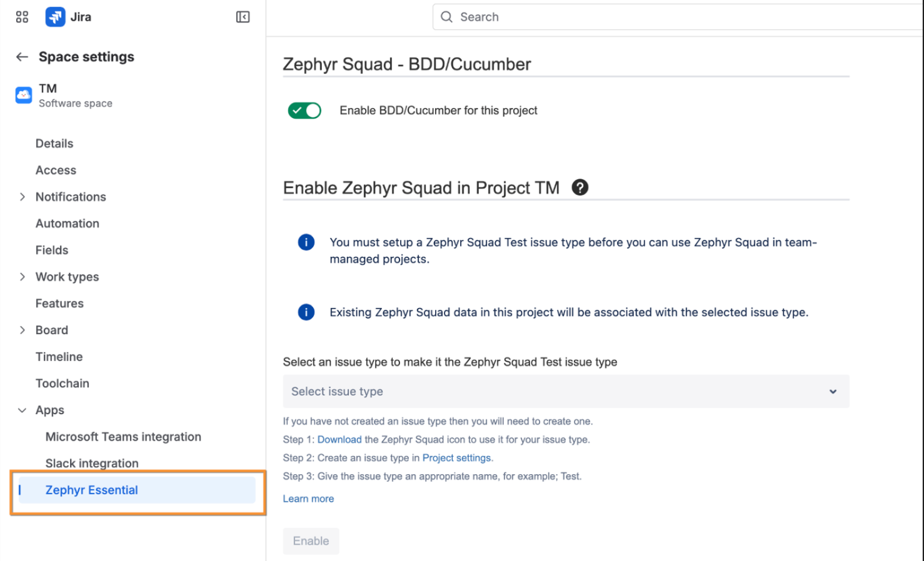Open Project settings link in Step 2
The width and height of the screenshot is (924, 561).
456,457
